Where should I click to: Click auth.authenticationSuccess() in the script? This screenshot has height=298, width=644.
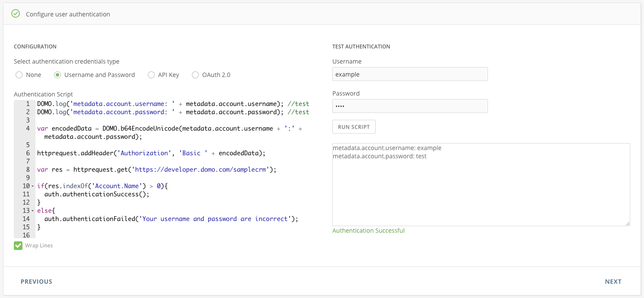[x=97, y=194]
